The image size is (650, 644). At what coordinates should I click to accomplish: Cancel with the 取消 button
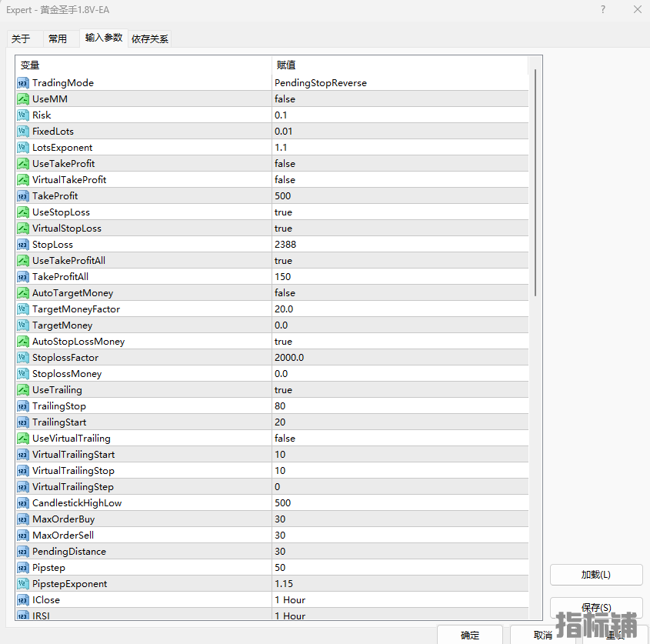[542, 635]
